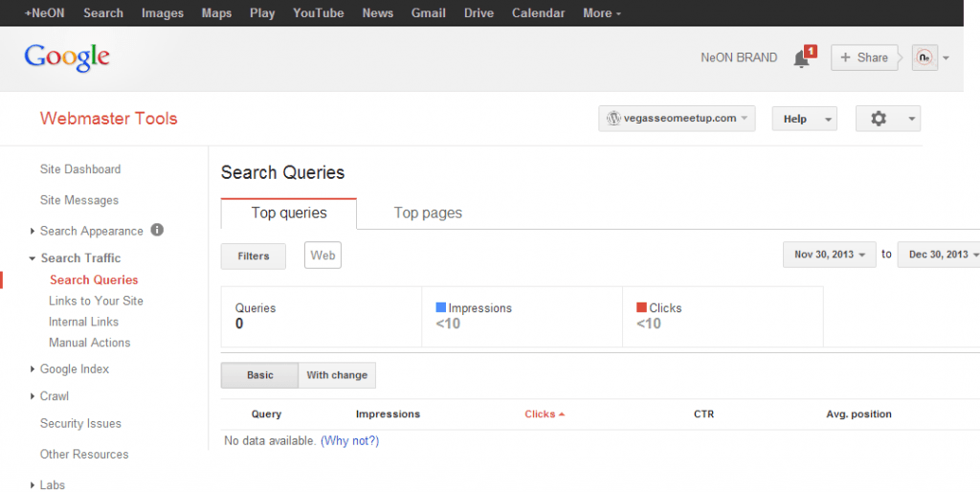Open Maps from the top bar

tap(216, 13)
